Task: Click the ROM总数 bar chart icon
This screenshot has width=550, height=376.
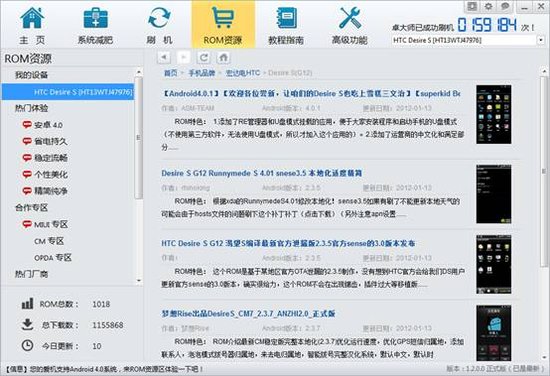Action: pyautogui.click(x=27, y=304)
